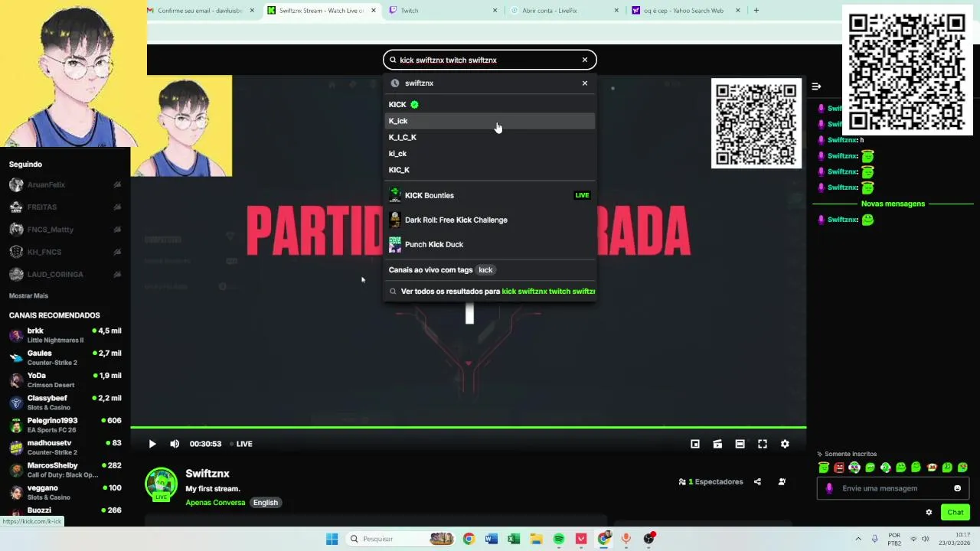
Task: Open recommended channel madhousetv
Action: pos(65,447)
